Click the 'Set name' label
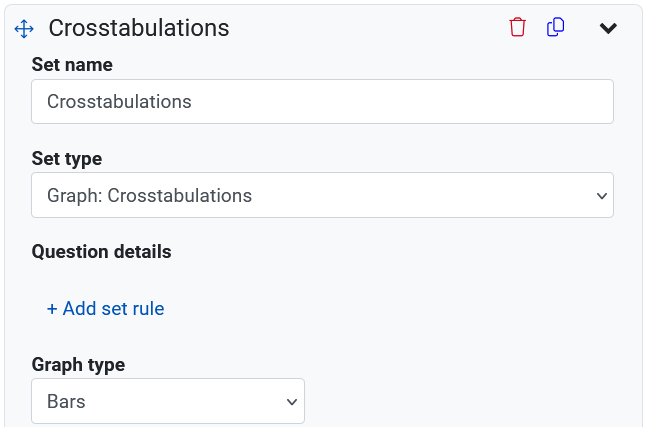Image resolution: width=647 pixels, height=427 pixels. tap(72, 65)
